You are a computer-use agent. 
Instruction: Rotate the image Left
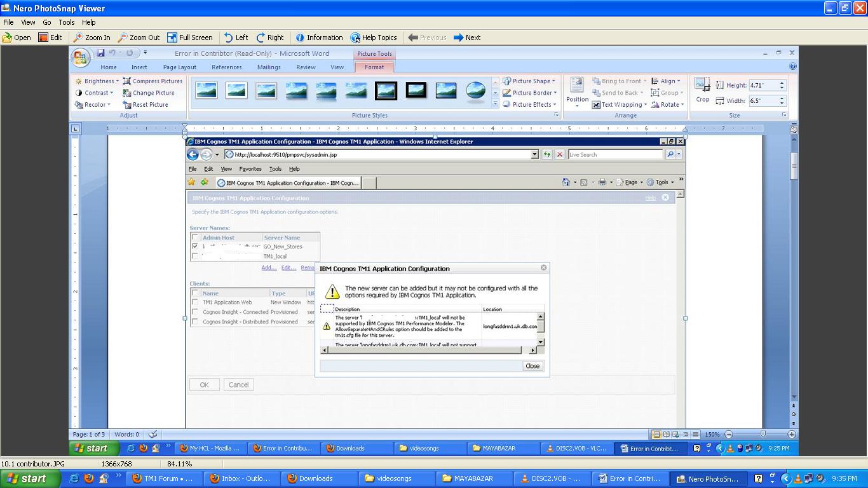point(236,37)
